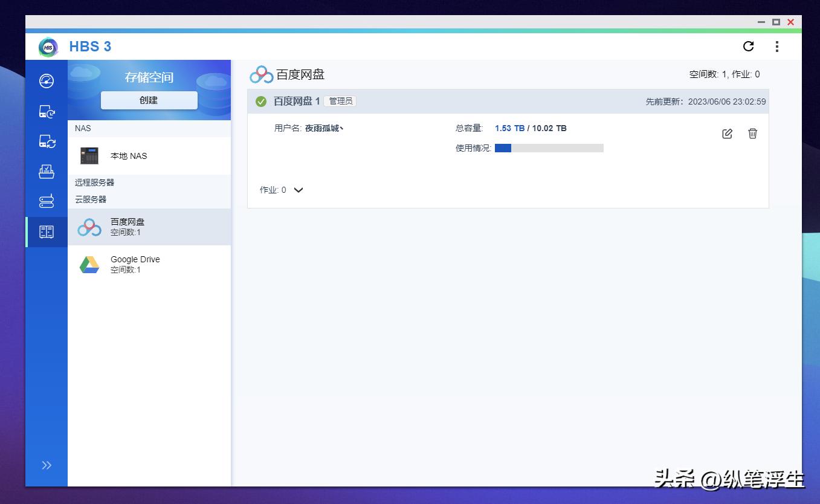Click the HBS 3 app logo

pyautogui.click(x=48, y=47)
